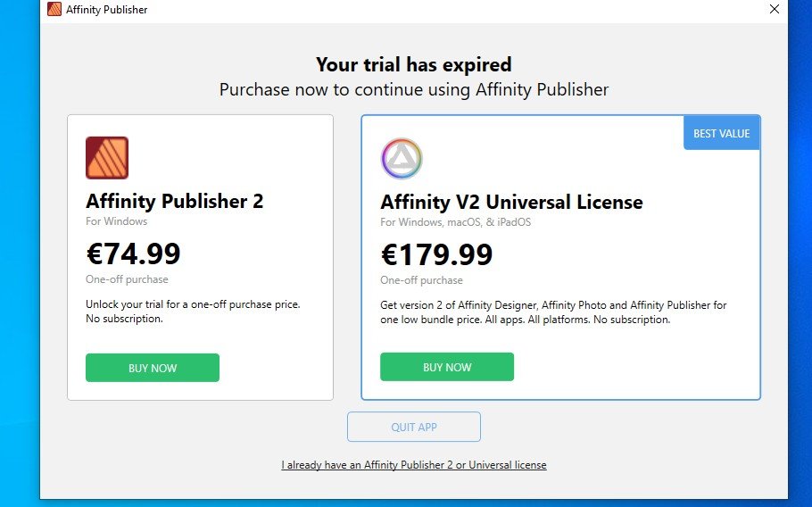The image size is (812, 507).
Task: Click the €74.99 price
Action: click(133, 253)
